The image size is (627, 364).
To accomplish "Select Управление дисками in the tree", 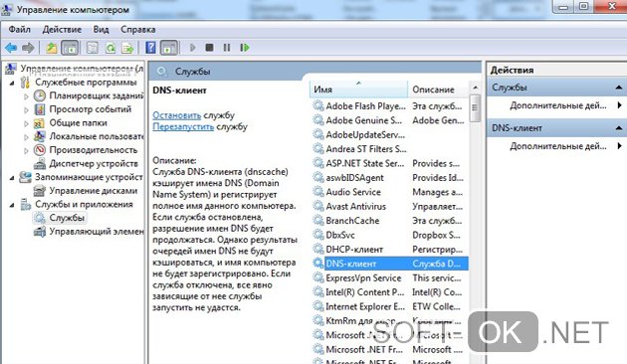I will pyautogui.click(x=94, y=191).
